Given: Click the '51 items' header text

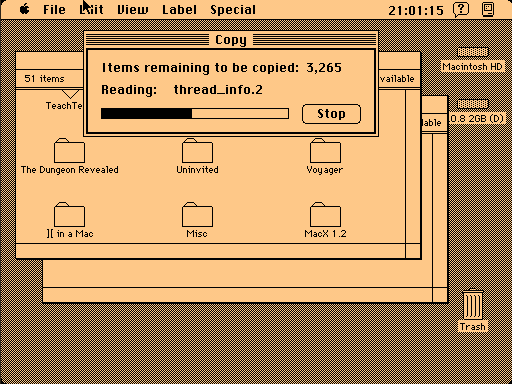Looking at the screenshot, I should pos(44,79).
